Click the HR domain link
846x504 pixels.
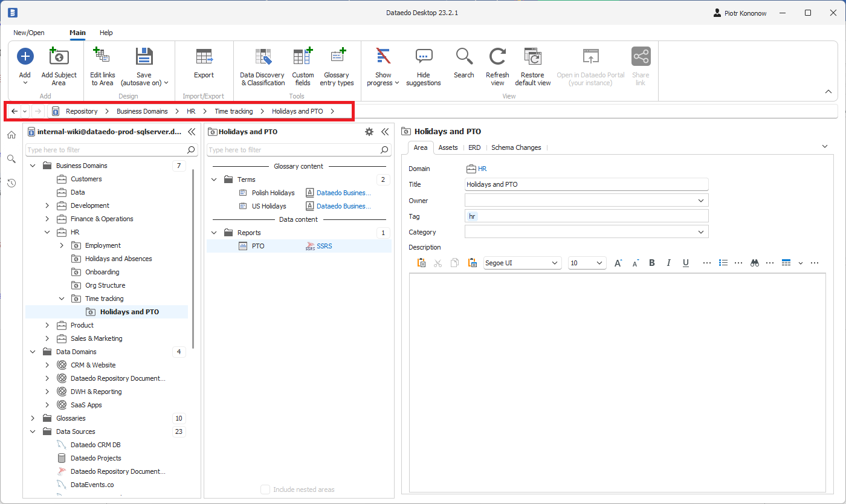[482, 169]
